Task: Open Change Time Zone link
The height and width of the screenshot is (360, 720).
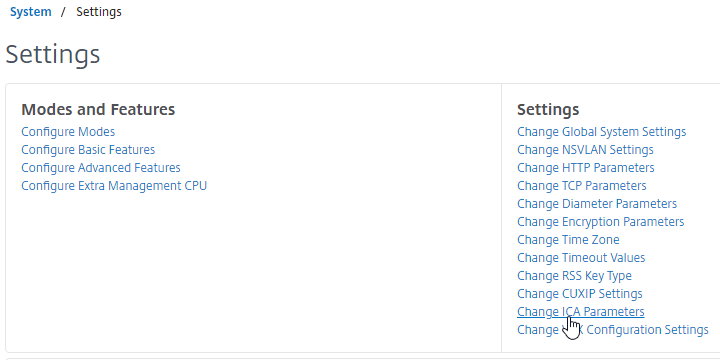Action: 568,240
